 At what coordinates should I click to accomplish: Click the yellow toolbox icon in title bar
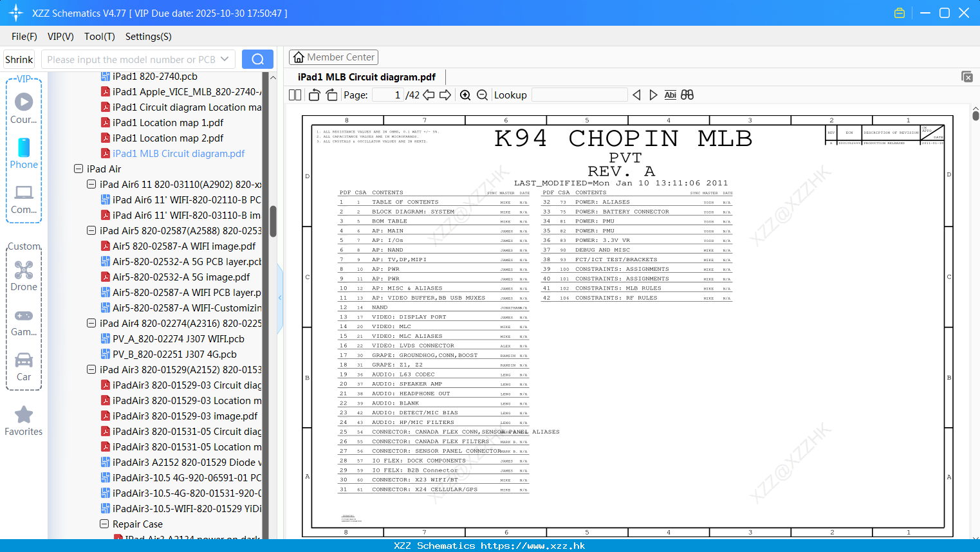900,13
